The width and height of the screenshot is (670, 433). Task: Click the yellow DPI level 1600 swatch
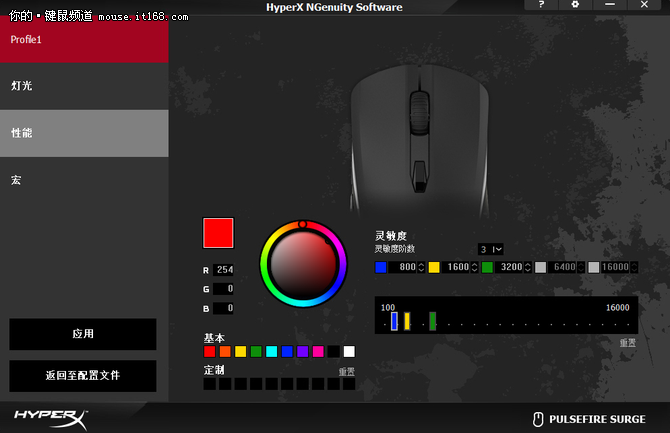(434, 267)
